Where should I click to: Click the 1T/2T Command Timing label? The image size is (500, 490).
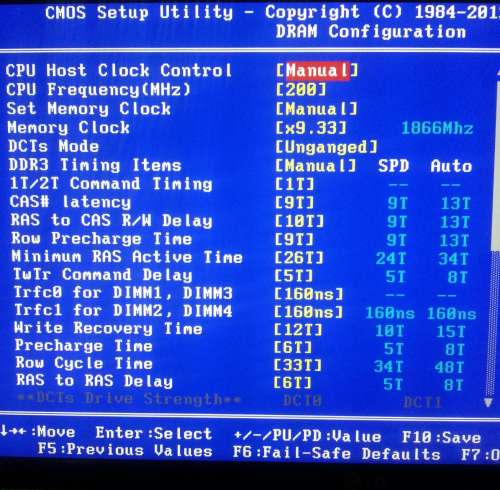coord(111,184)
